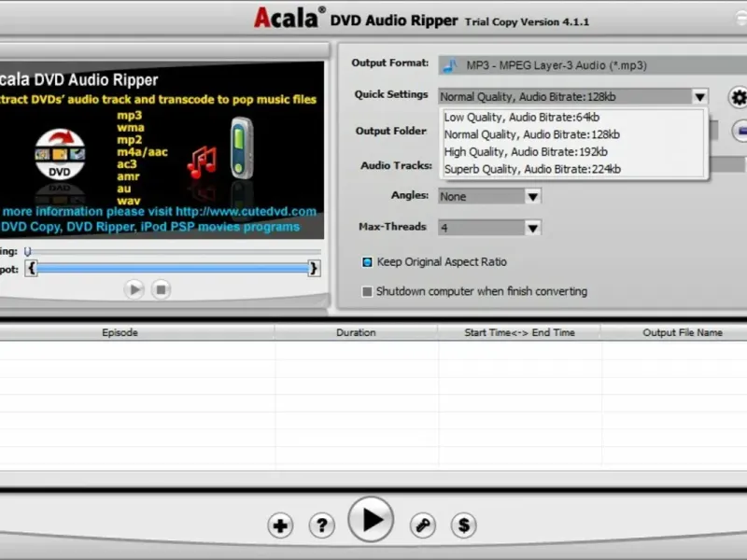The width and height of the screenshot is (747, 560).
Task: Click the music note output format icon
Action: point(450,65)
